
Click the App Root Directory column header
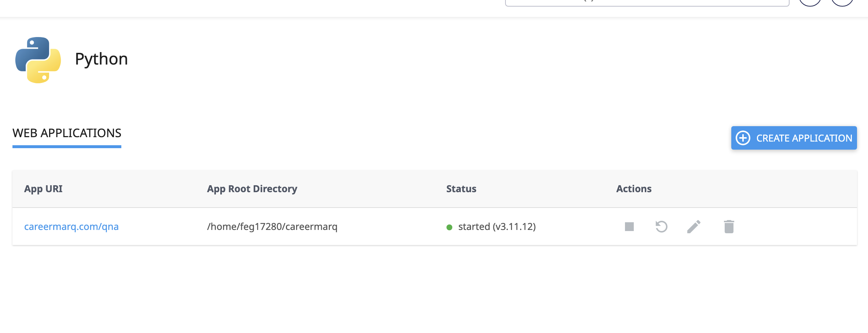[252, 189]
